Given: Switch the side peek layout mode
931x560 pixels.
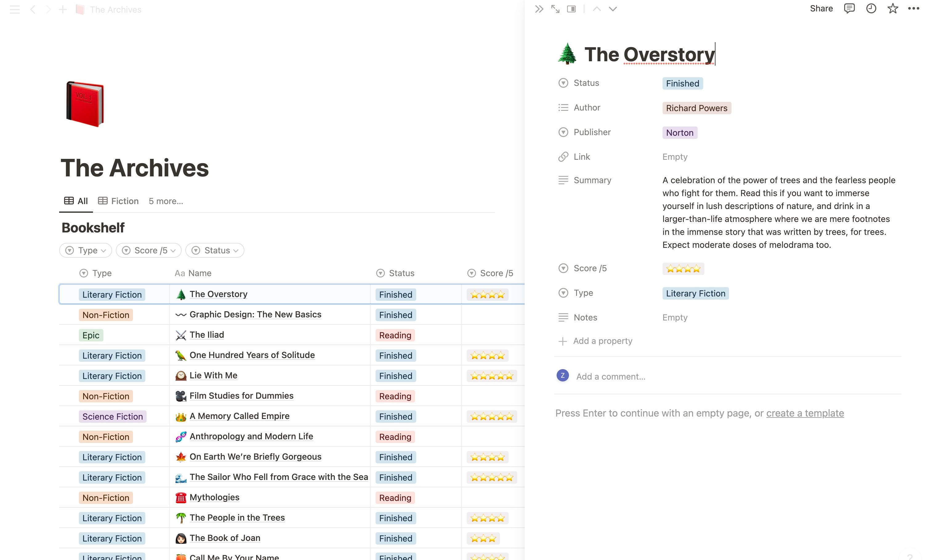Looking at the screenshot, I should pos(571,9).
